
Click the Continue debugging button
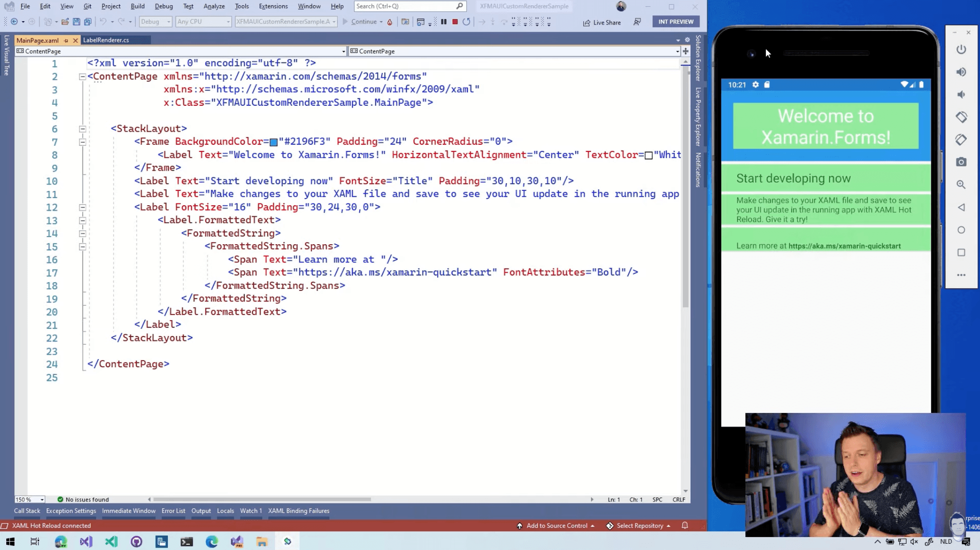pos(360,22)
